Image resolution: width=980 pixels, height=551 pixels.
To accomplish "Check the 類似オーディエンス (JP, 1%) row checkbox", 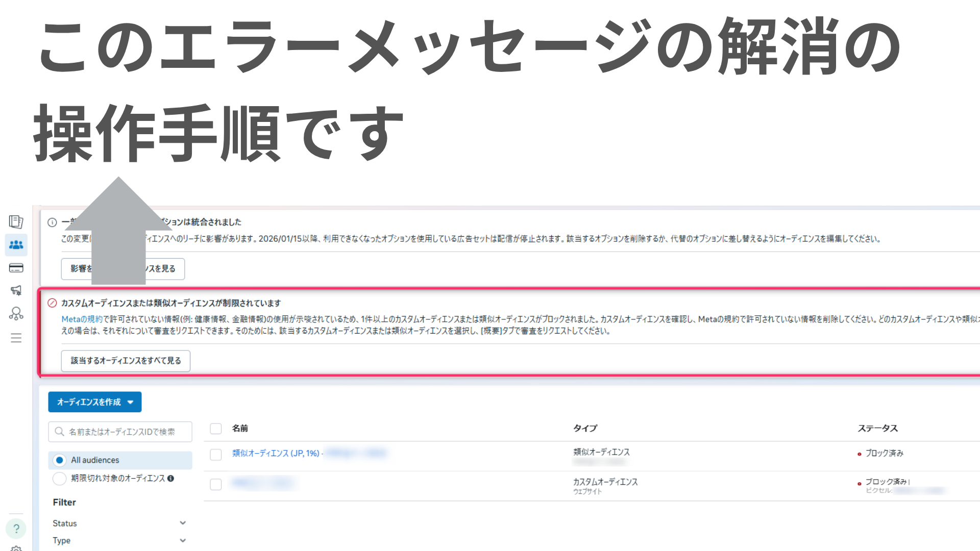I will click(216, 454).
